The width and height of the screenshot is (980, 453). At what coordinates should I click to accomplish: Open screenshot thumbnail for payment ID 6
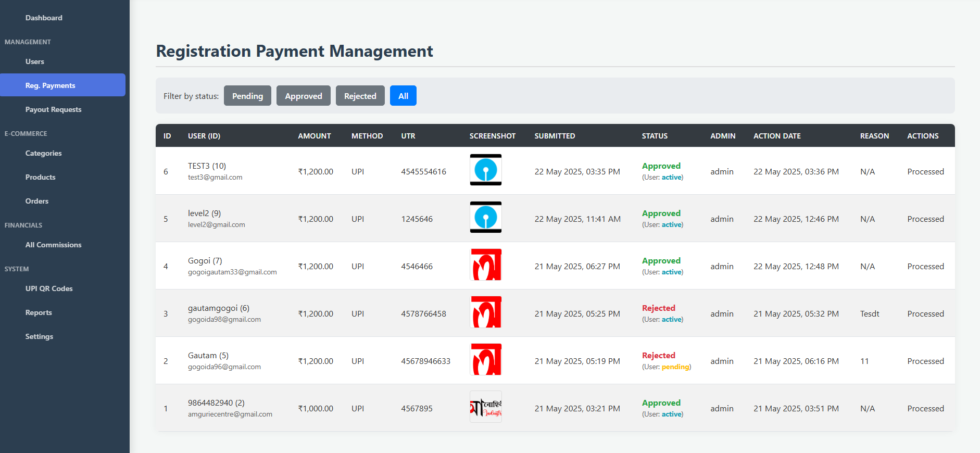485,170
